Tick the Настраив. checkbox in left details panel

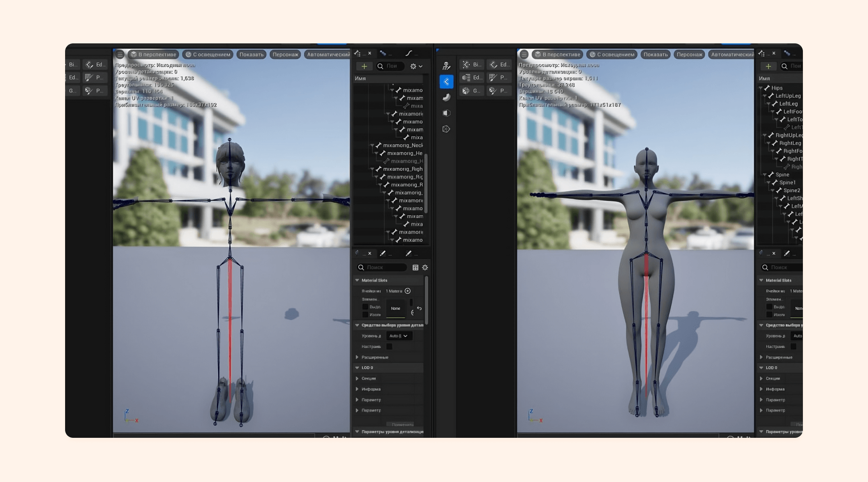[x=389, y=346]
